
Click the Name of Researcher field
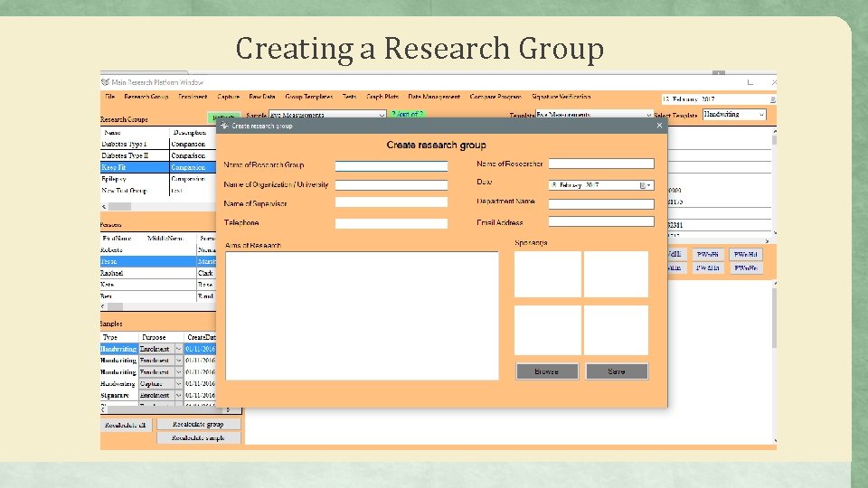point(601,164)
